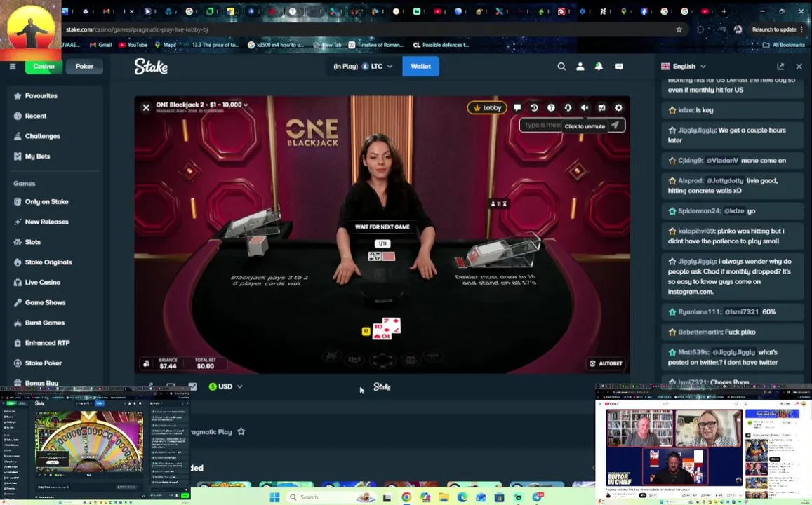The image size is (812, 505).
Task: Click Spiderman24 username in chat
Action: click(x=699, y=211)
